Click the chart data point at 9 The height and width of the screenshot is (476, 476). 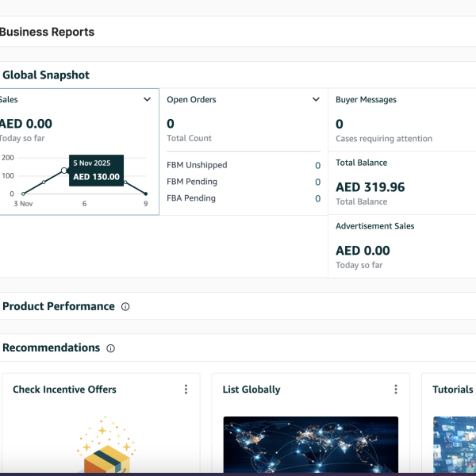click(146, 194)
